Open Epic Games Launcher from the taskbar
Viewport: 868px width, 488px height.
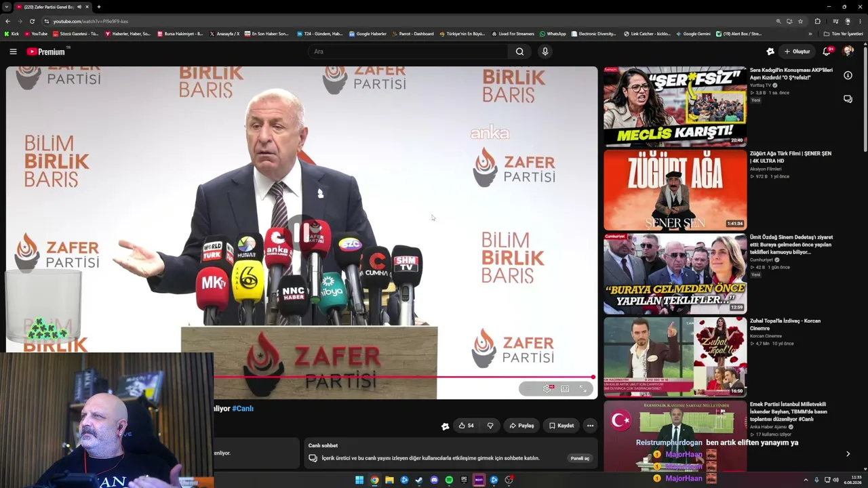464,480
